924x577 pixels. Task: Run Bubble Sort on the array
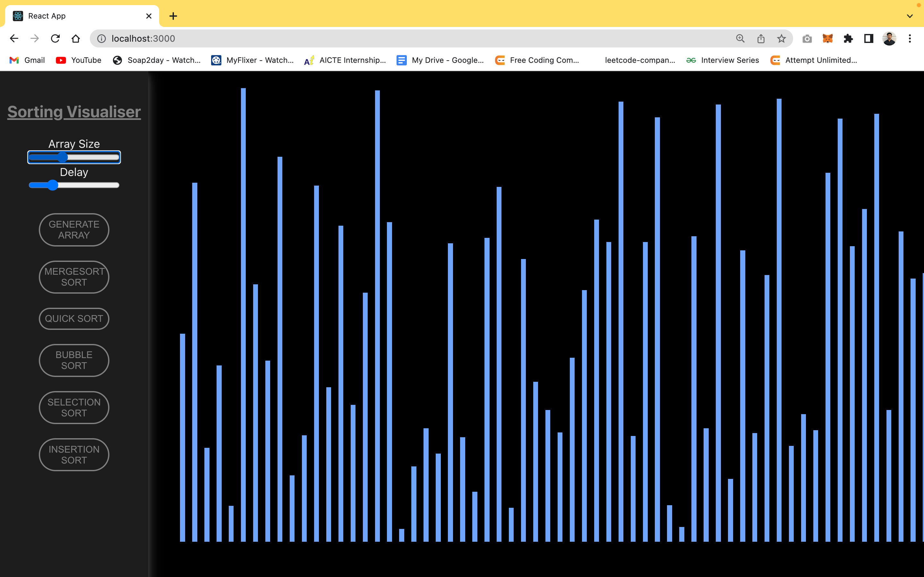pyautogui.click(x=74, y=360)
